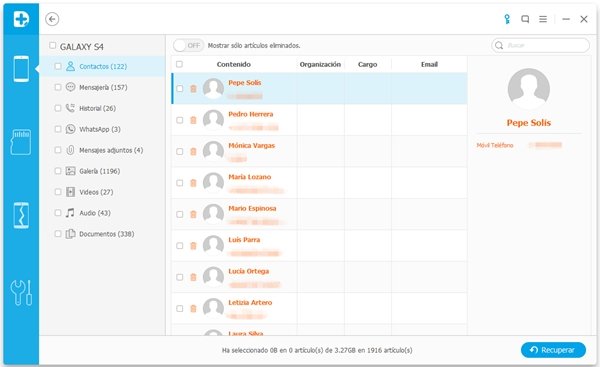Click the Cargo column header
The height and width of the screenshot is (367, 600).
(x=367, y=64)
